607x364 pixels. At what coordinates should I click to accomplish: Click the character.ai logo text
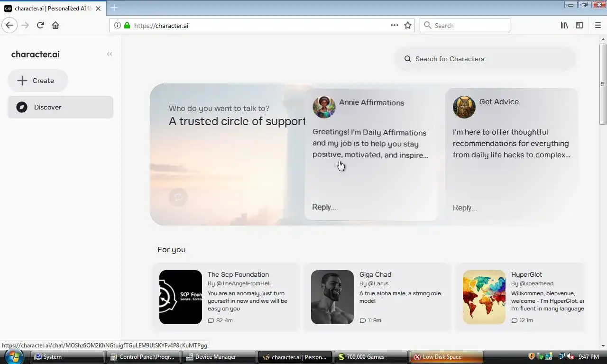coord(36,54)
